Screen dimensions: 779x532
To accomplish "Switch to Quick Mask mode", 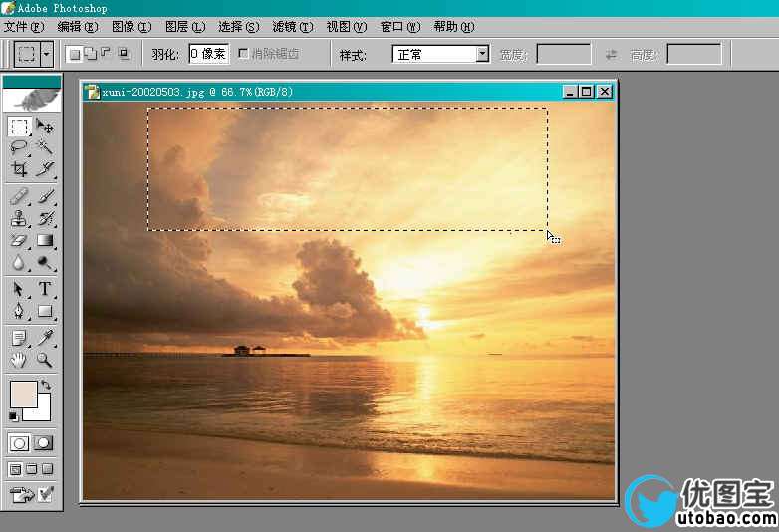I will (x=43, y=442).
